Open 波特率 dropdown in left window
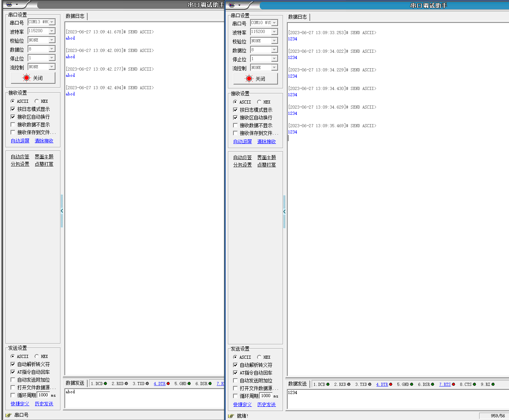The image size is (509, 420). [x=52, y=31]
